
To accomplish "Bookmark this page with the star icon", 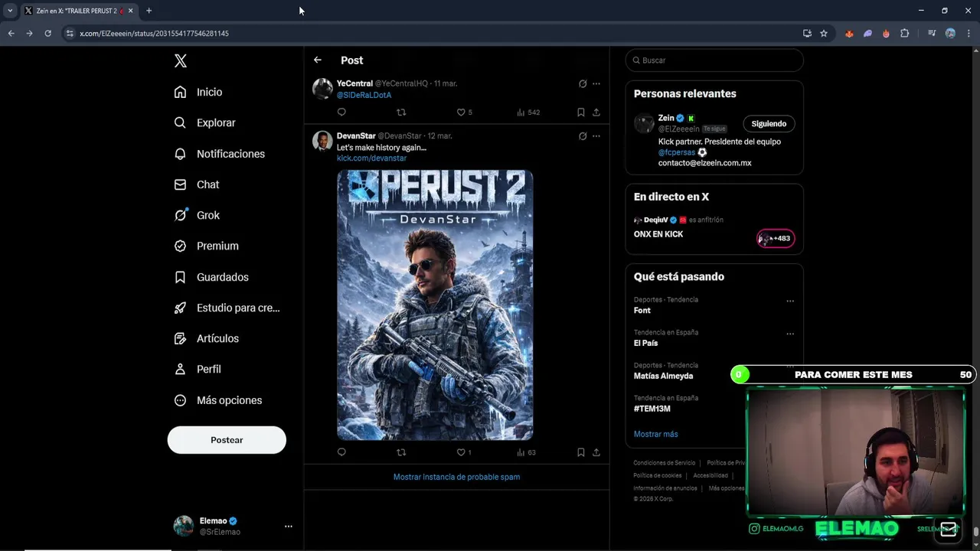I will 824,34.
